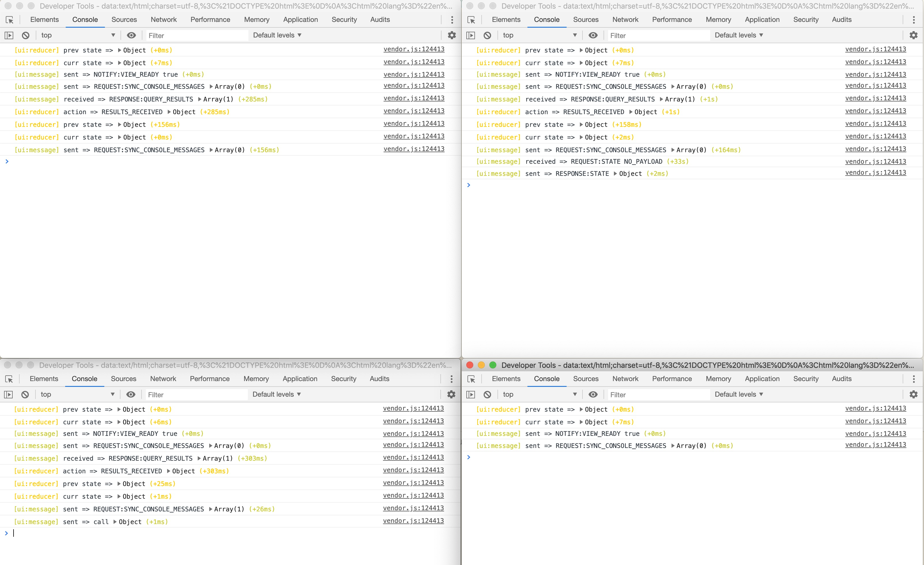Open the vendor.js:124413 source link
The height and width of the screenshot is (565, 924).
tap(413, 49)
